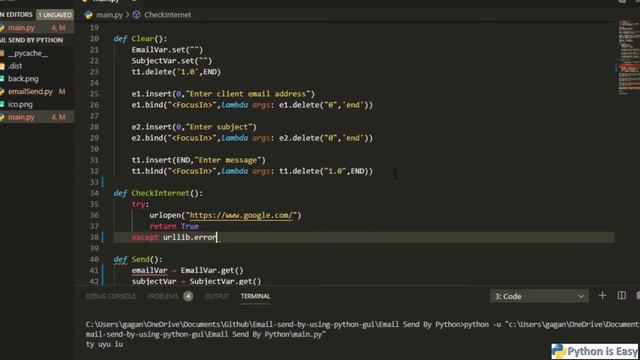Open ico.png in the explorer
This screenshot has width=640, height=360.
[20, 104]
